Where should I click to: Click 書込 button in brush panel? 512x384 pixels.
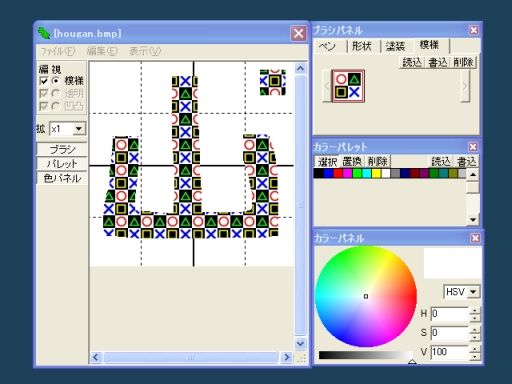click(437, 62)
